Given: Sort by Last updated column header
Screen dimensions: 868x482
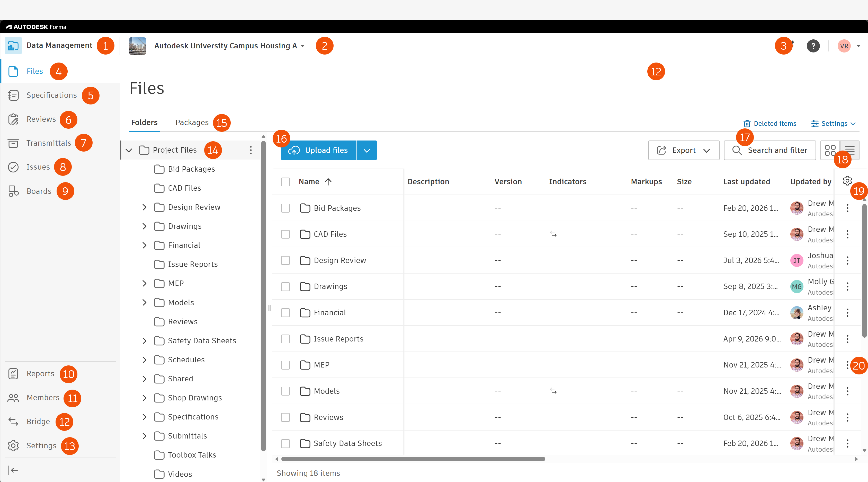Looking at the screenshot, I should coord(746,182).
